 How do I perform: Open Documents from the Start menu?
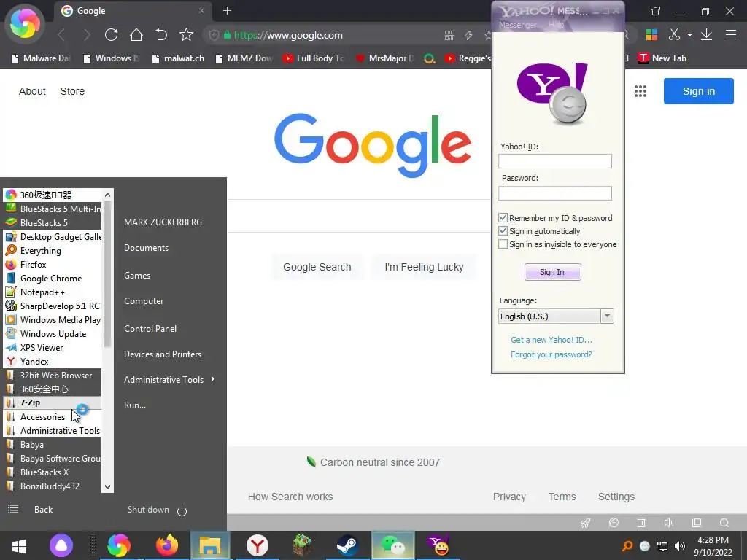coord(146,248)
